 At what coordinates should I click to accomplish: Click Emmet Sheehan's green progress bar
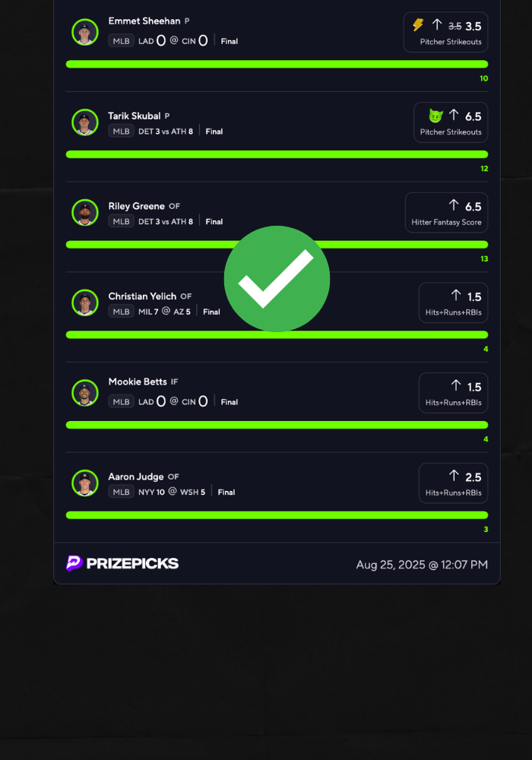click(277, 64)
